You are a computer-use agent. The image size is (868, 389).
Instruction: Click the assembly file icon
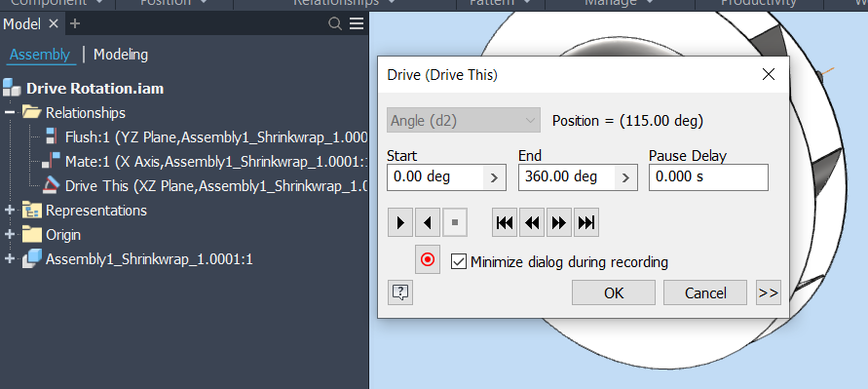(x=12, y=88)
